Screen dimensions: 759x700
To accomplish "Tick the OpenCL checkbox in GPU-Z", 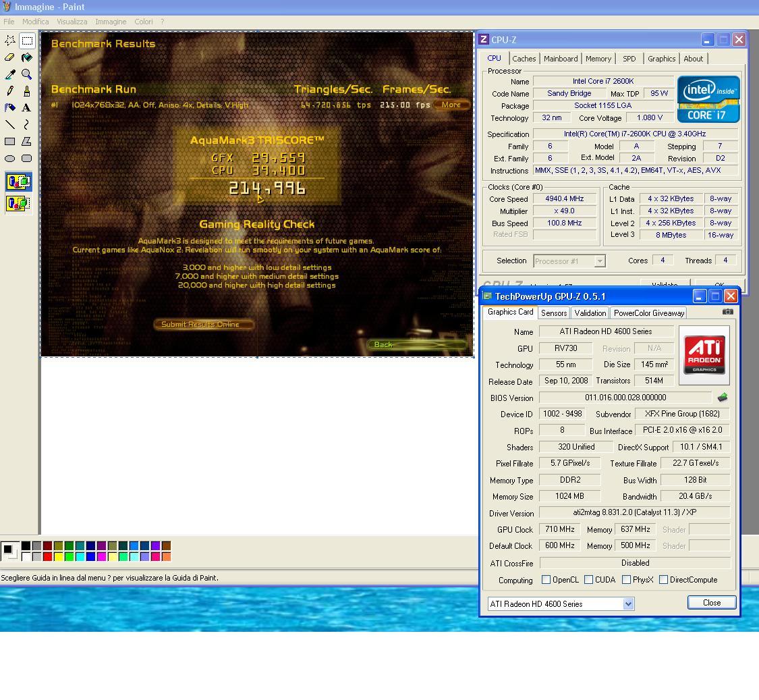I will tap(546, 579).
